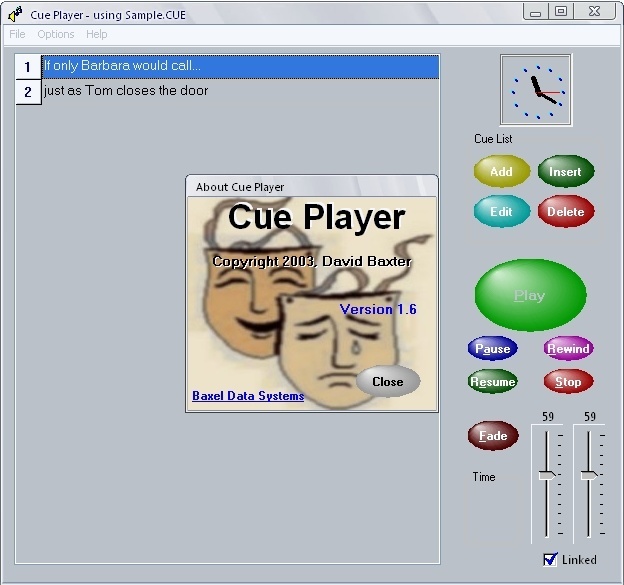Open the Options menu
The width and height of the screenshot is (624, 585).
[56, 34]
